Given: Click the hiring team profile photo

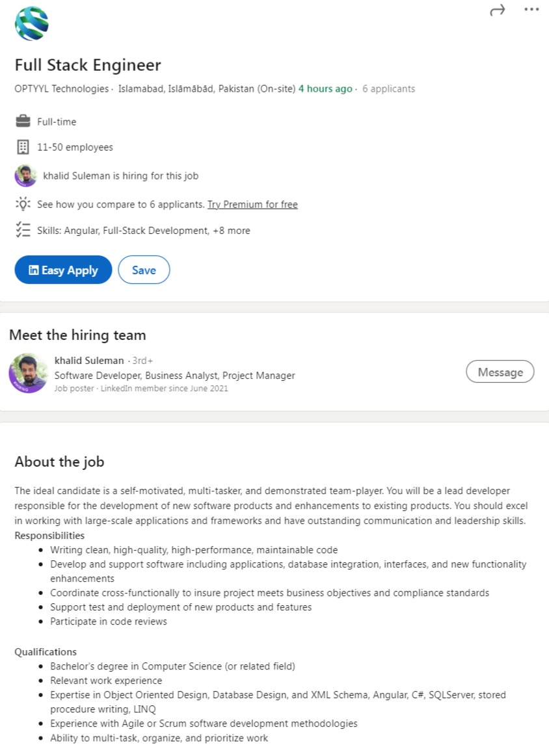Looking at the screenshot, I should [28, 373].
